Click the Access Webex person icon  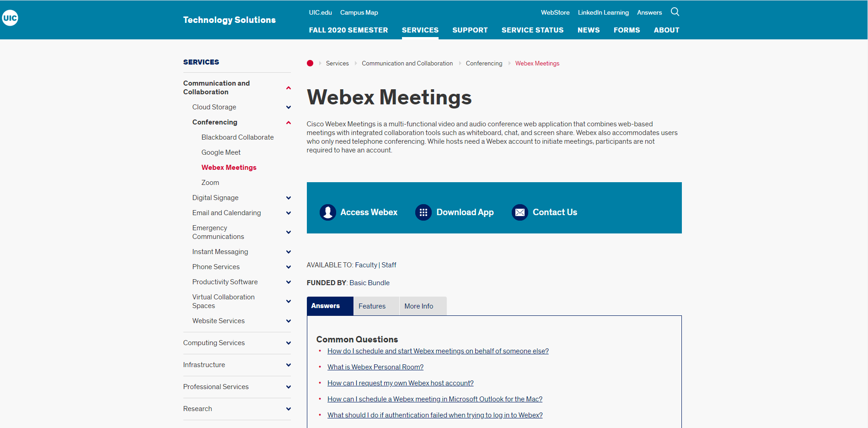click(328, 212)
